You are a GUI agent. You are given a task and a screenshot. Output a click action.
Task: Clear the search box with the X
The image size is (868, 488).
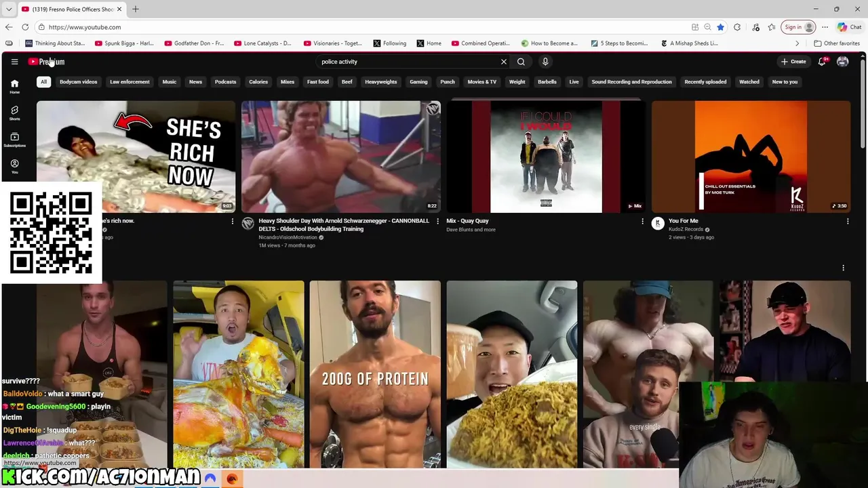point(504,62)
